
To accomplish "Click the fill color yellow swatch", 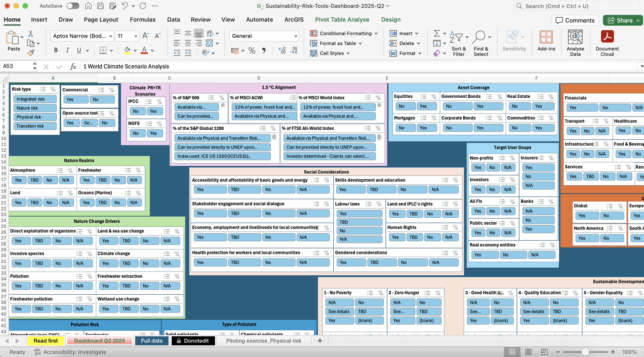I will [x=127, y=50].
